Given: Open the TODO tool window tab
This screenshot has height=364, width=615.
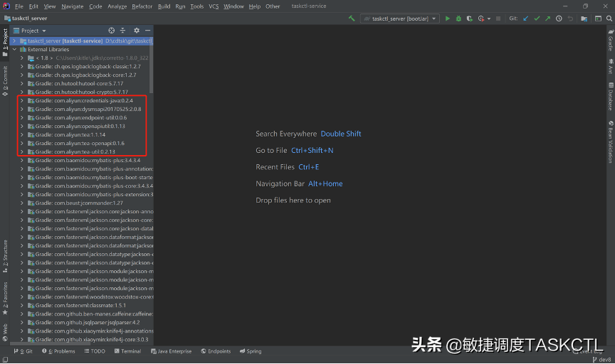Looking at the screenshot, I should pos(95,351).
